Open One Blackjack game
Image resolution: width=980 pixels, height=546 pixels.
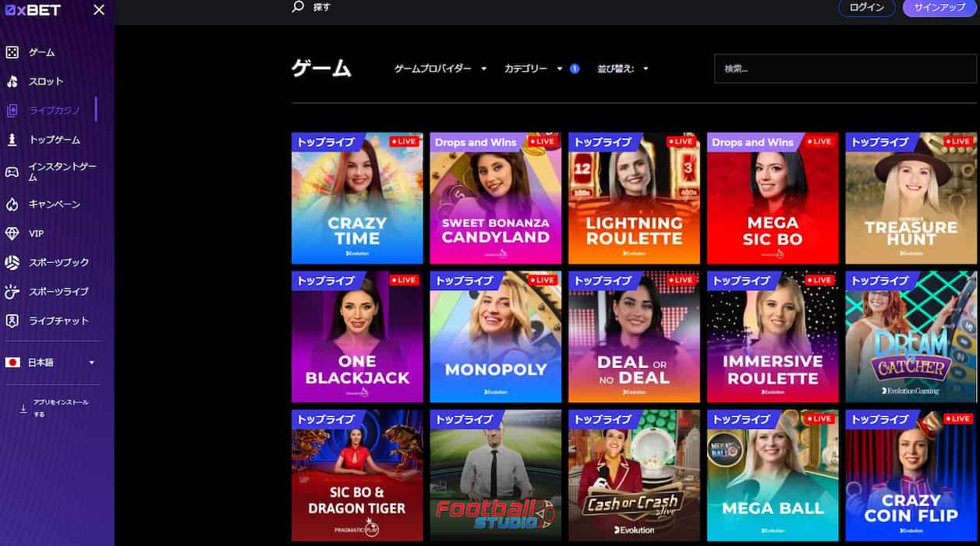[x=357, y=337]
